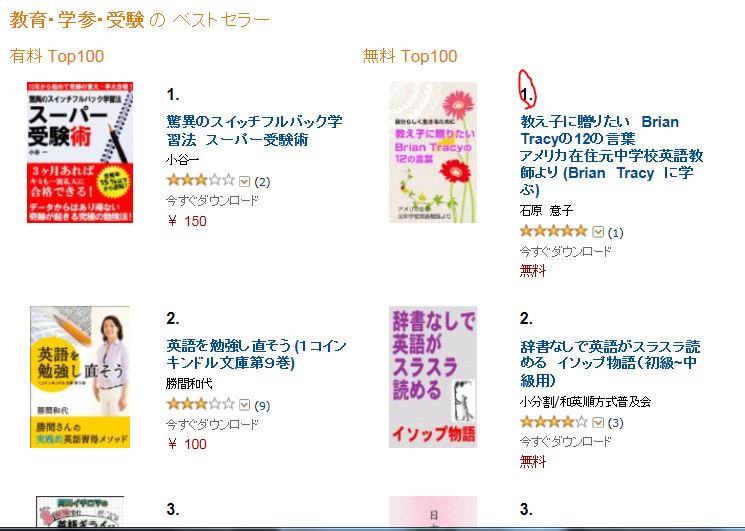Viewport: 745px width, 531px height.
Task: Expand rating dropdown for 英語を勉強し直そう
Action: [245, 405]
